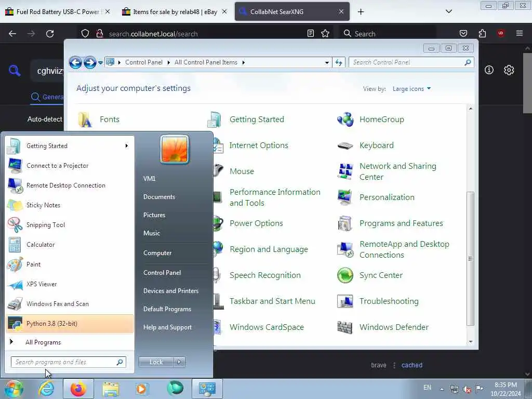Expand the Control Panel address bar dropdown
This screenshot has width=532, height=399.
coord(327,62)
